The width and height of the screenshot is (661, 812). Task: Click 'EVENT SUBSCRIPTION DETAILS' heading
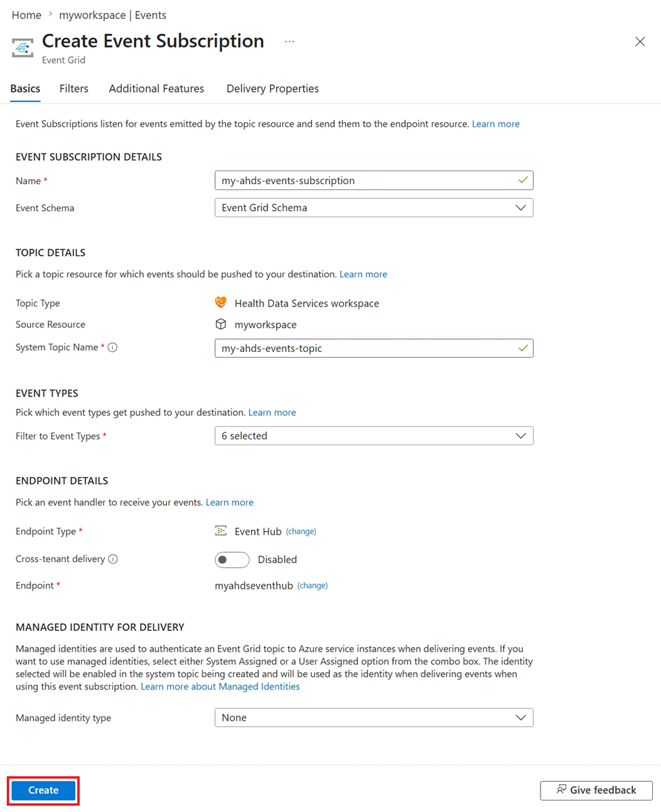click(x=89, y=157)
